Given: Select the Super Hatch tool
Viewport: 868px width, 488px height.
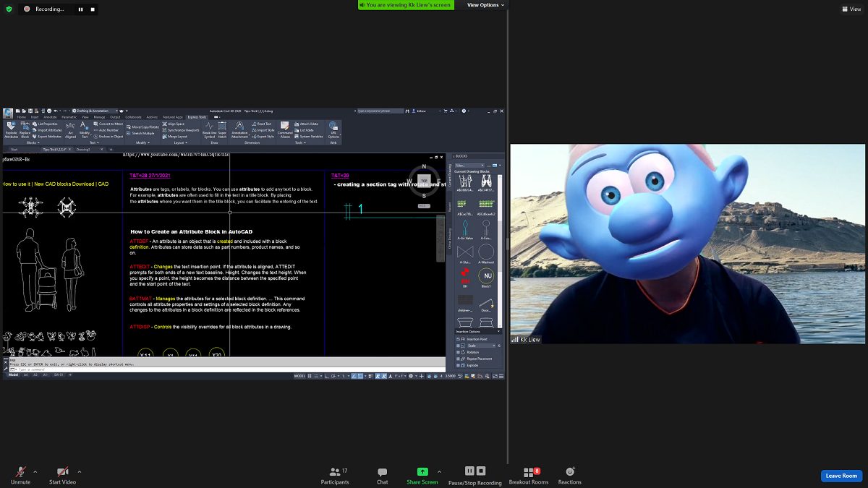Looking at the screenshot, I should coord(222,129).
